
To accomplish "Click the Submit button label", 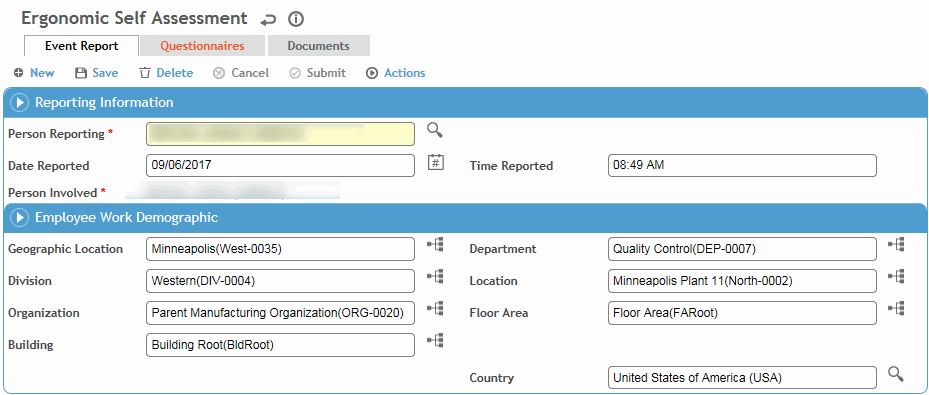I will pyautogui.click(x=326, y=73).
